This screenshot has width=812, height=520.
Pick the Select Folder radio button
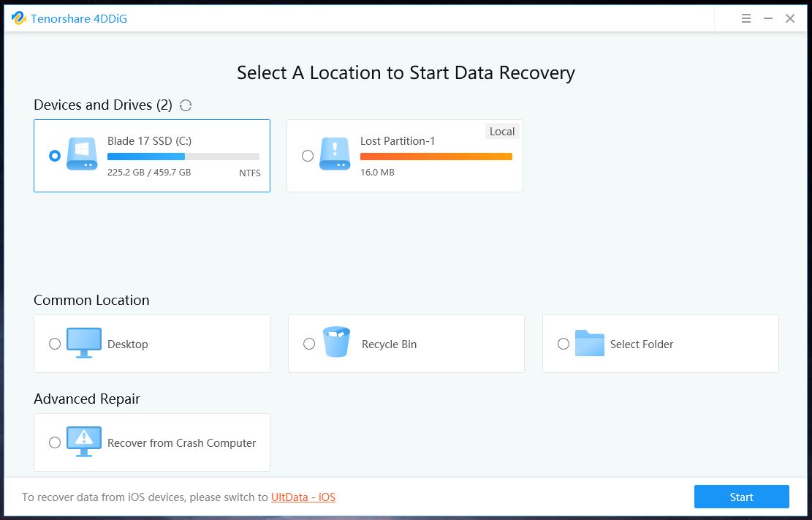coord(564,344)
